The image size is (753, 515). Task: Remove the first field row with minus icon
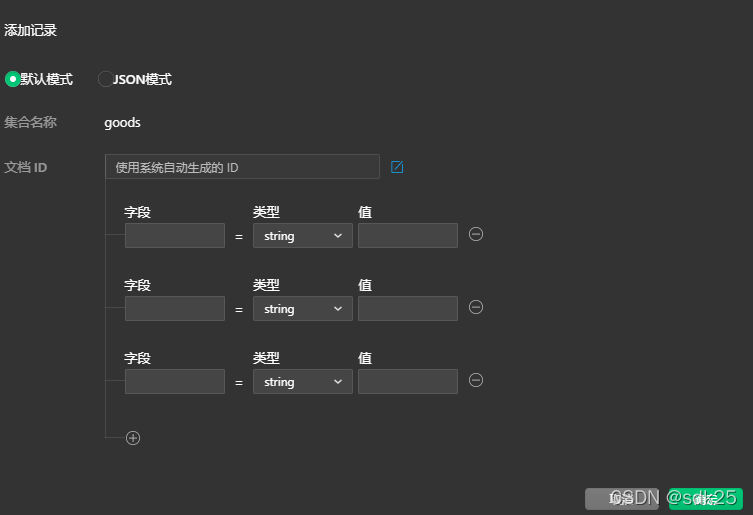coord(476,234)
